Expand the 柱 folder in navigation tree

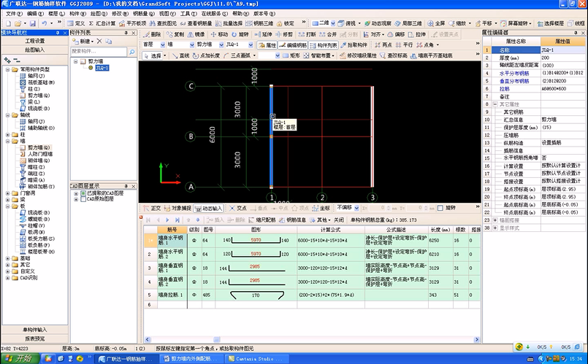tap(8, 134)
